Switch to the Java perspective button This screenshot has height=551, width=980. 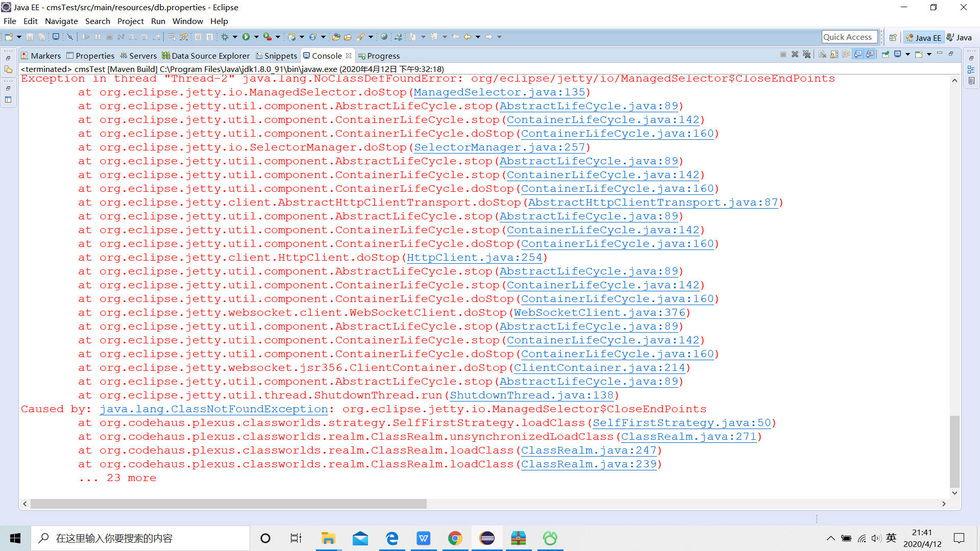[x=959, y=37]
